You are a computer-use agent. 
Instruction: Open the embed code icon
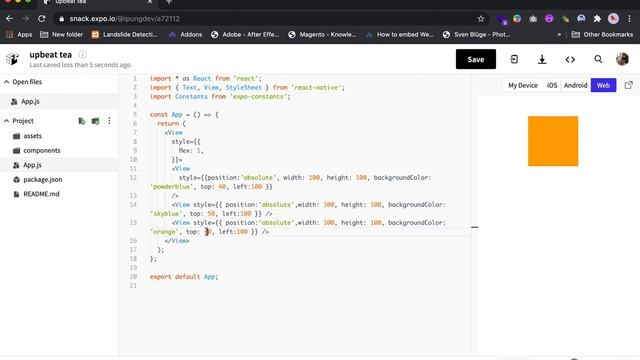click(570, 60)
